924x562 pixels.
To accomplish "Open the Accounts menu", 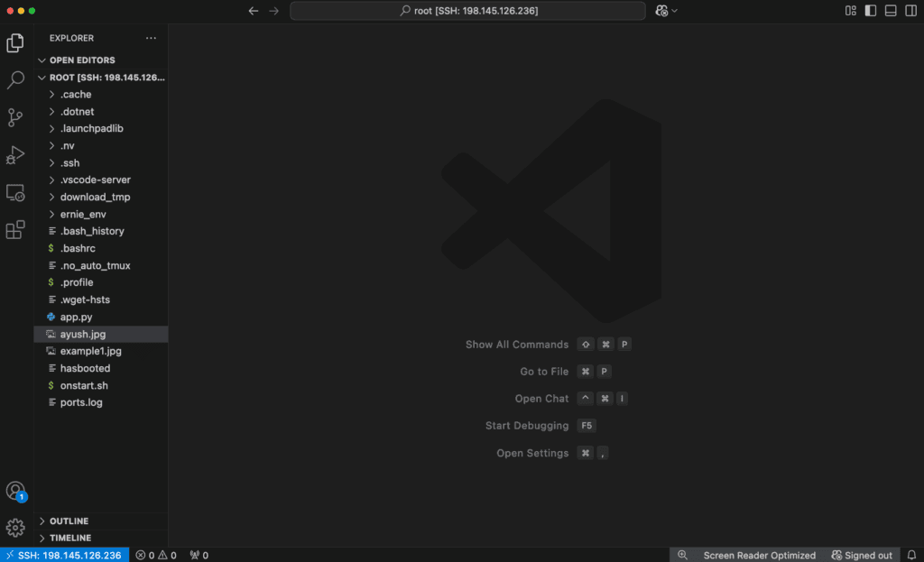I will [15, 491].
